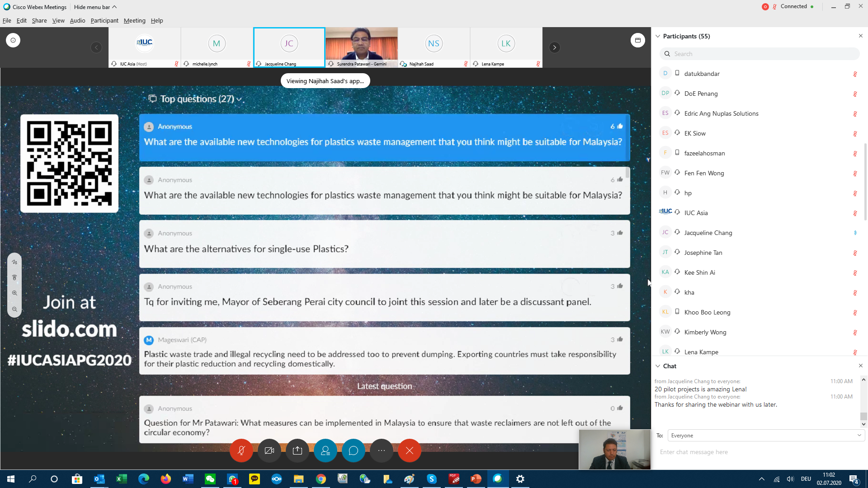Click the share content button
Viewport: 868px width, 488px height.
pos(297,450)
